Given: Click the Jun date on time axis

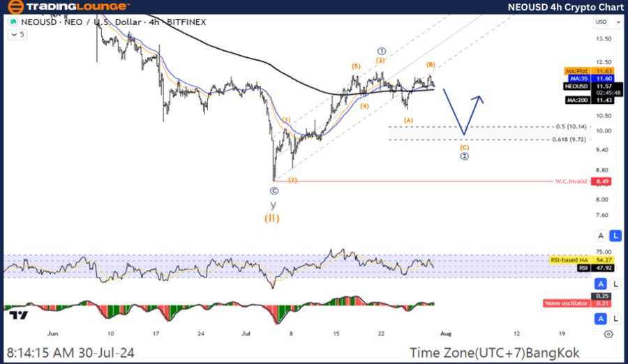Looking at the screenshot, I should tap(52, 333).
